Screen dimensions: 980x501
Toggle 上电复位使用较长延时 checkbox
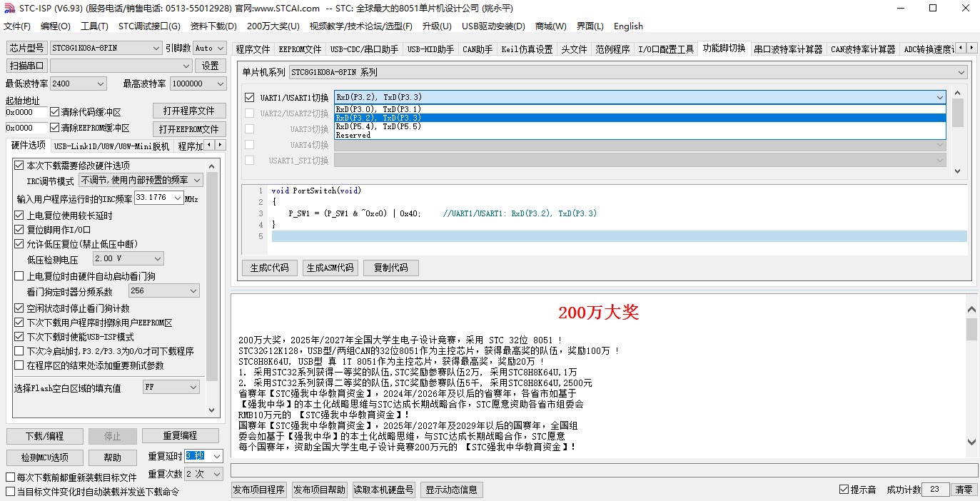[19, 216]
